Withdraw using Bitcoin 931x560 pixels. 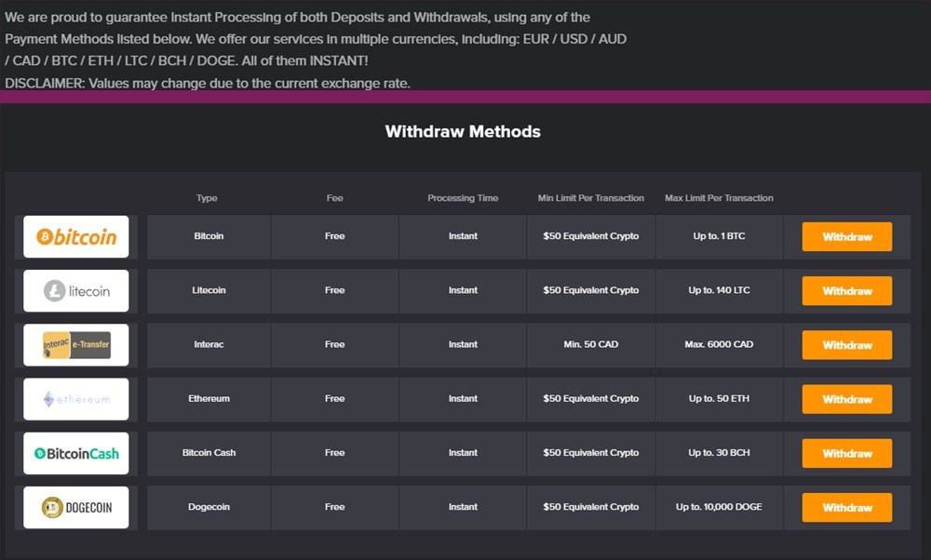[846, 236]
